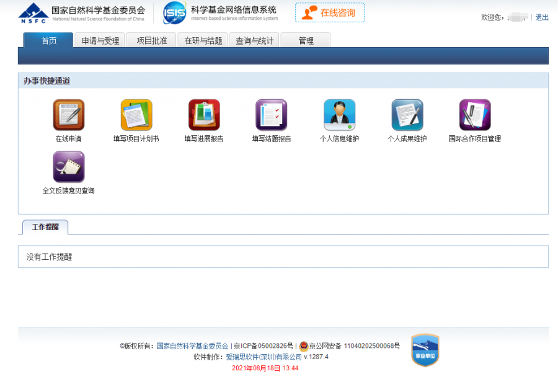Go to the 在研与结题 tab
This screenshot has width=558, height=392.
click(x=203, y=41)
